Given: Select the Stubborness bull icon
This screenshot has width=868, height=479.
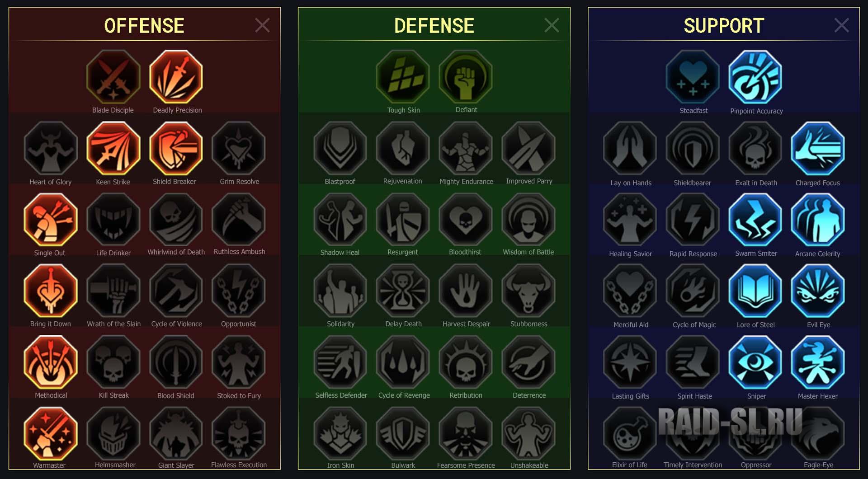Looking at the screenshot, I should click(x=528, y=291).
